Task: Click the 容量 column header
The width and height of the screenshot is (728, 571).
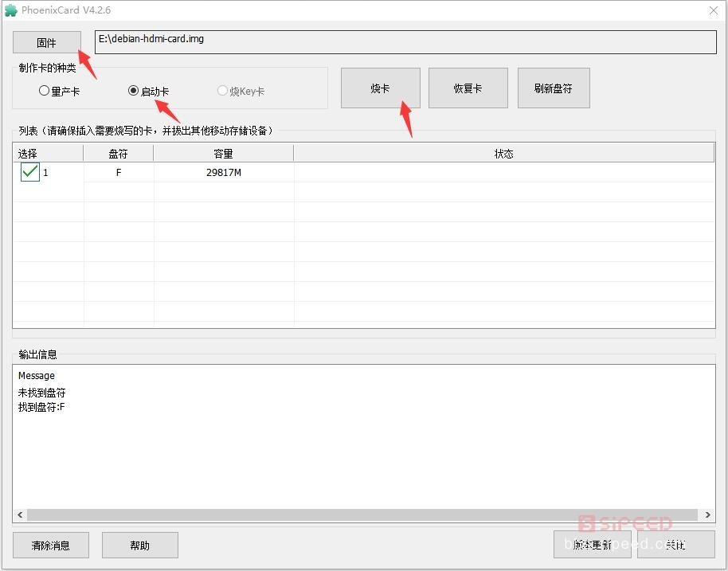Action: click(223, 153)
